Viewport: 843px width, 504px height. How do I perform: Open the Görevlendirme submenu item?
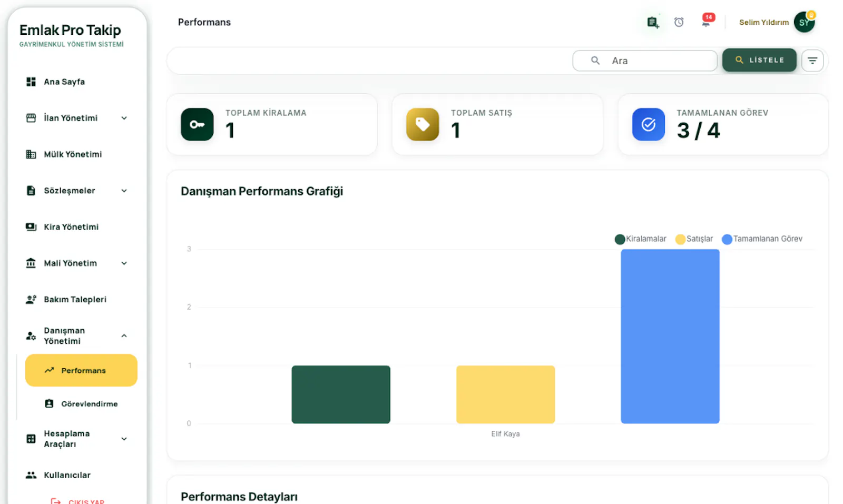click(x=81, y=404)
